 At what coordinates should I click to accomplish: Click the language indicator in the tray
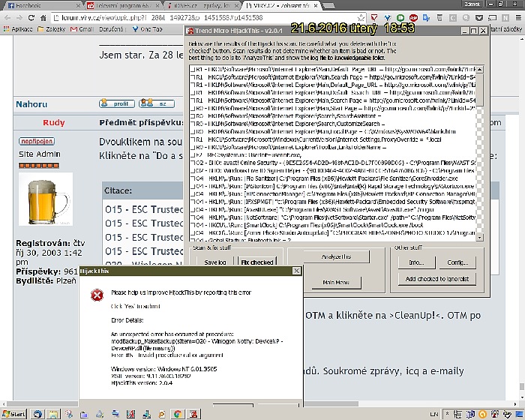[x=434, y=414]
